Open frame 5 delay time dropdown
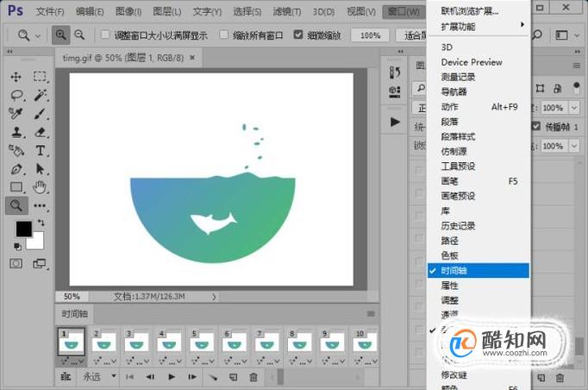Image resolution: width=588 pixels, height=390 pixels. tap(212, 362)
